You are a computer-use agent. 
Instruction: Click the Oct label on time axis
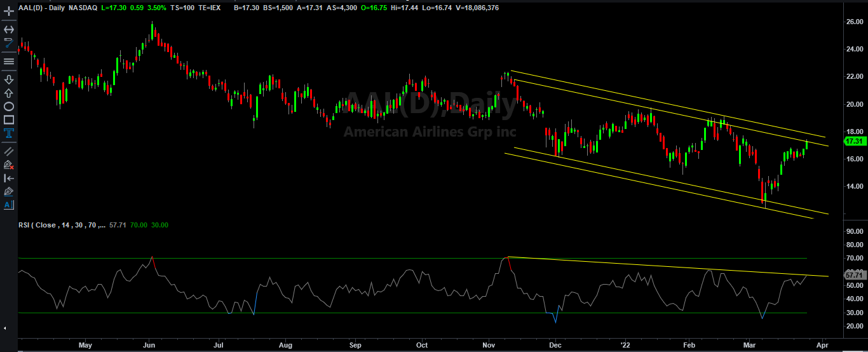click(421, 345)
